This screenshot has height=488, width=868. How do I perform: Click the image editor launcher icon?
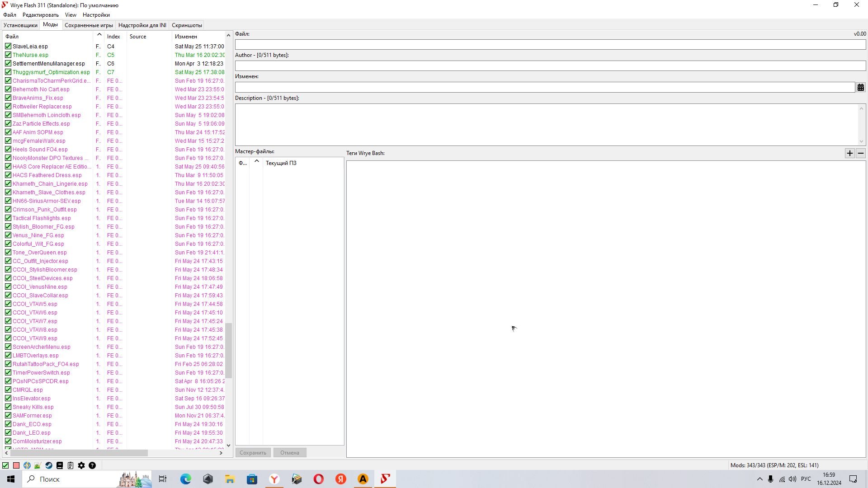click(38, 465)
